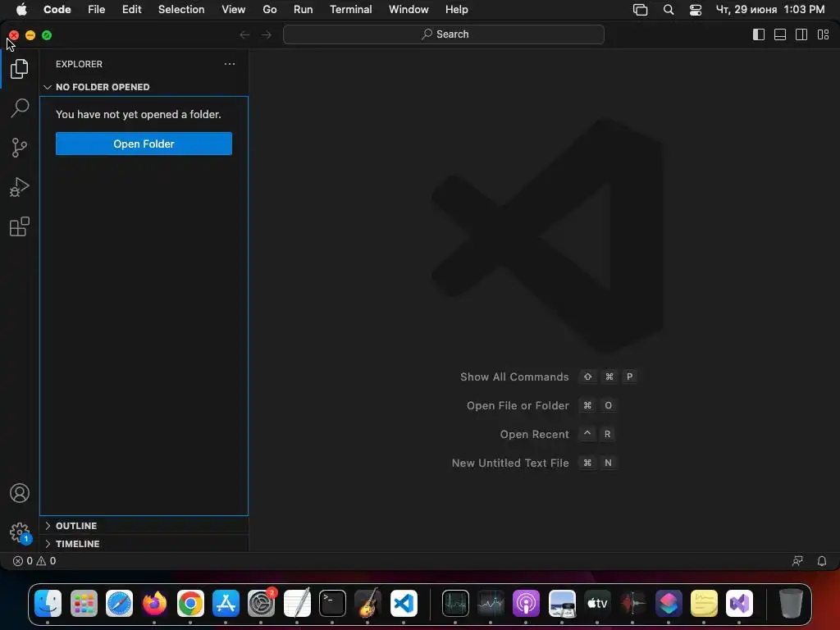Open Shortcuts from the Dock
This screenshot has height=630, width=840.
[x=668, y=603]
